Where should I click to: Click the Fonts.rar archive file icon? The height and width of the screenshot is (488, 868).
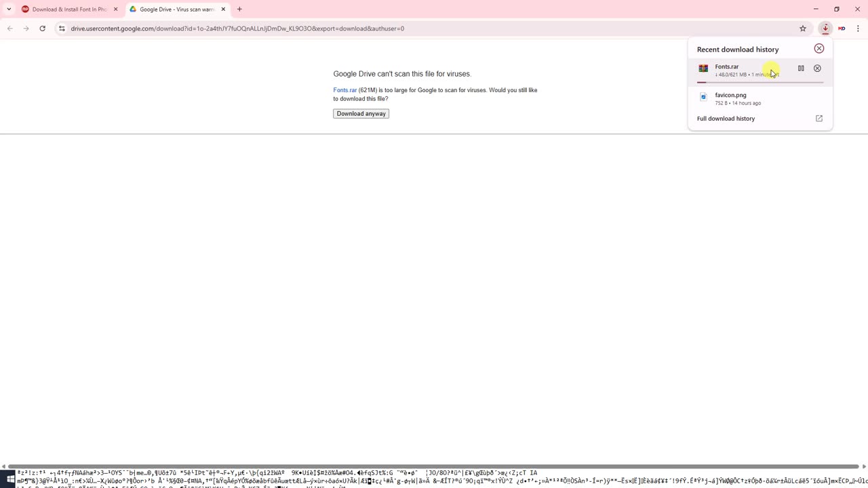703,68
